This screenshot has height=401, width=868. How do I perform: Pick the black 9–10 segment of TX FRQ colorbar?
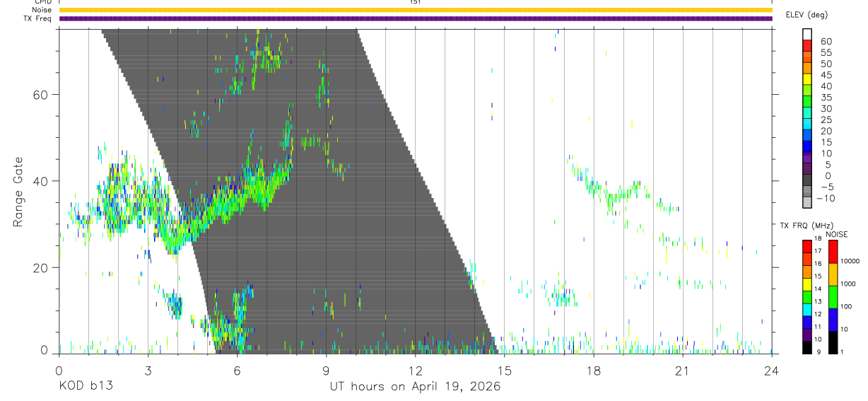[x=807, y=348]
